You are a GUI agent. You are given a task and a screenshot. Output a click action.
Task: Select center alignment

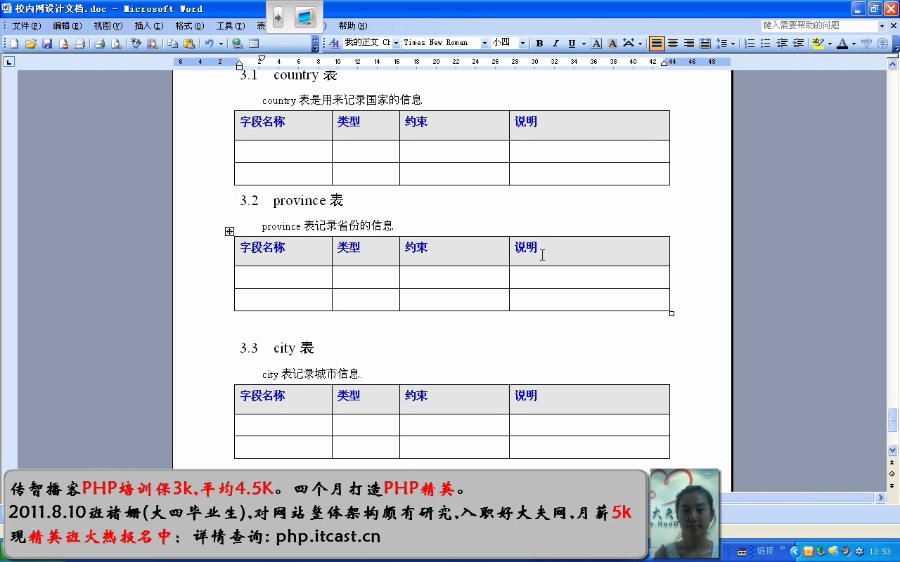pos(673,43)
